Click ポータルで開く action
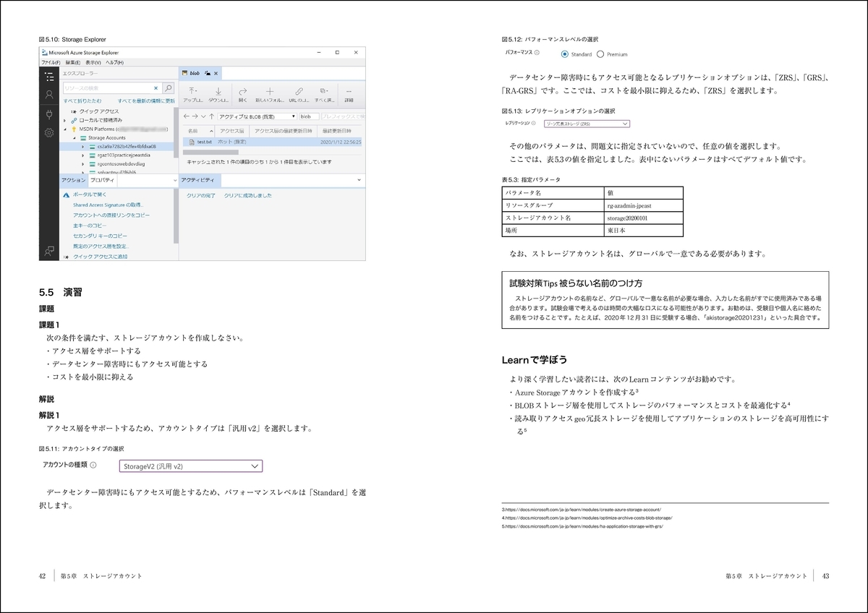This screenshot has height=613, width=868. pos(90,195)
